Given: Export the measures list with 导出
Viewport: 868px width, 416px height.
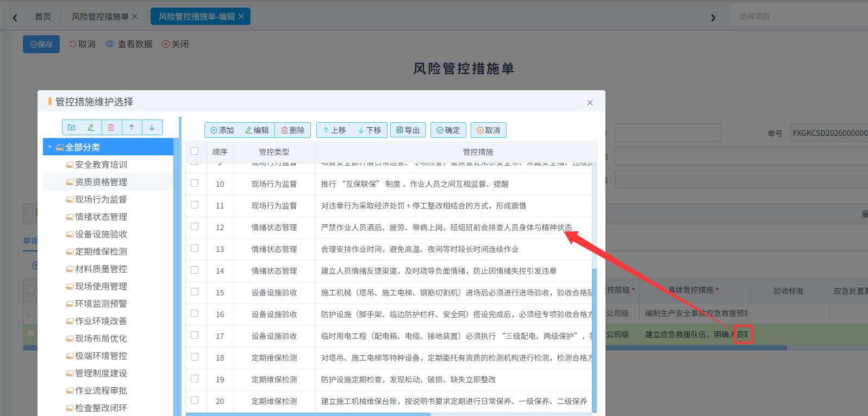Looking at the screenshot, I should 408,130.
